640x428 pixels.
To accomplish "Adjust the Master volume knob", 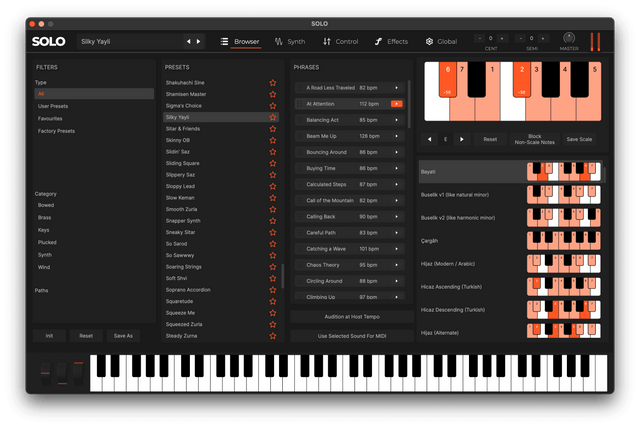I will [569, 39].
